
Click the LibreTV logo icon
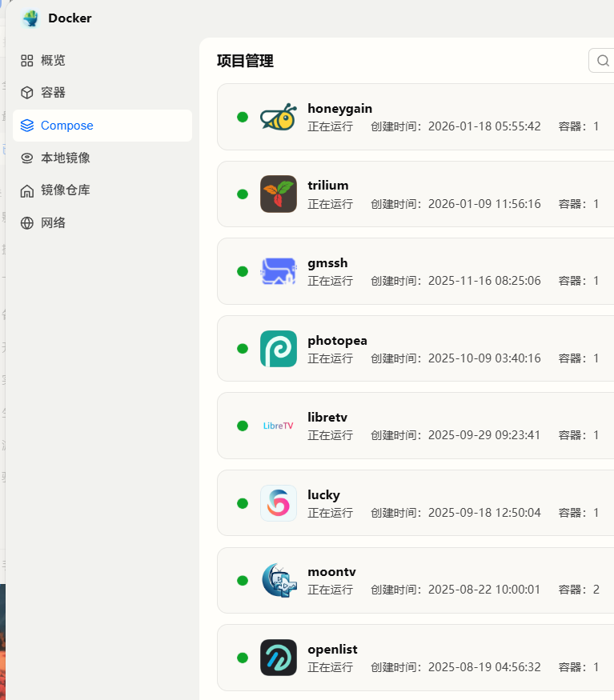279,426
